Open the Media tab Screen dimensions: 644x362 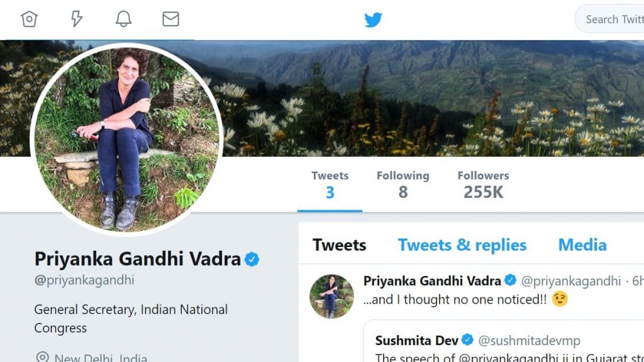click(x=582, y=245)
